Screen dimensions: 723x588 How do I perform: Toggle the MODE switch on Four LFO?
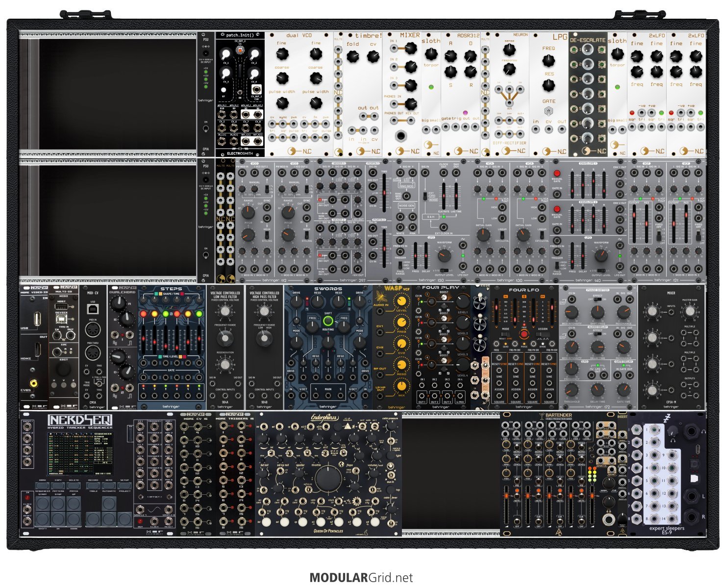pos(505,334)
